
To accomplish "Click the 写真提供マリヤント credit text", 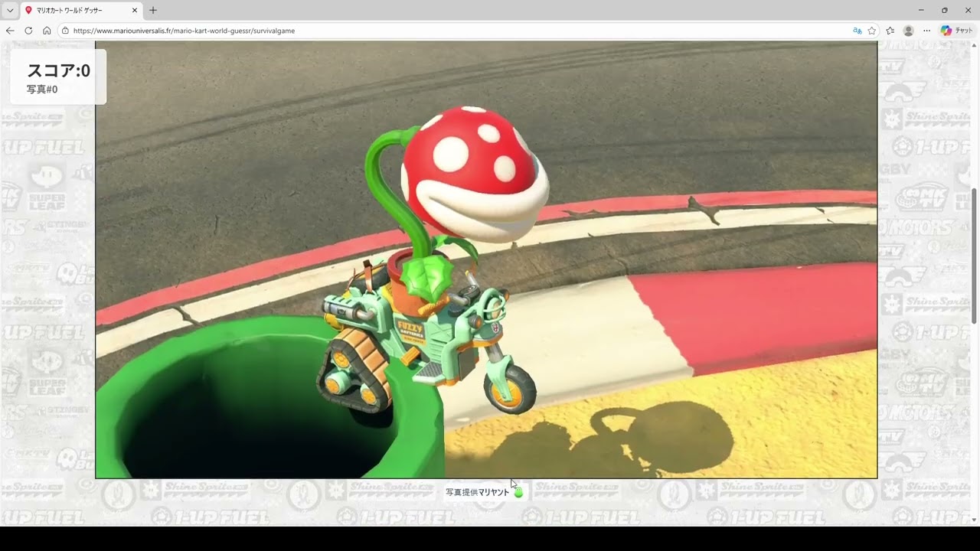I will pos(478,492).
